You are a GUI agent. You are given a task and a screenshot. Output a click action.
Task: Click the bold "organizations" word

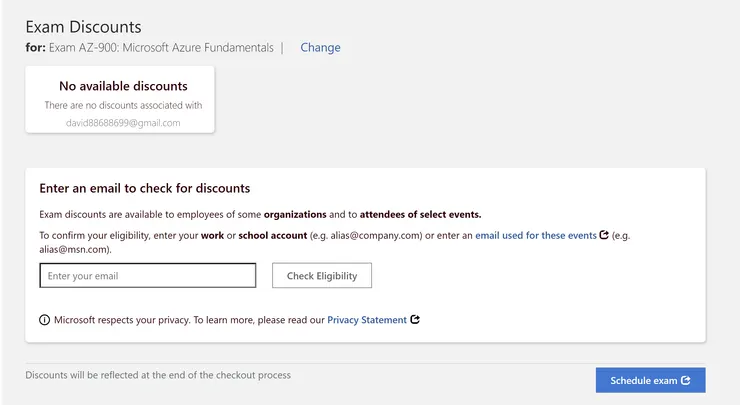(295, 214)
